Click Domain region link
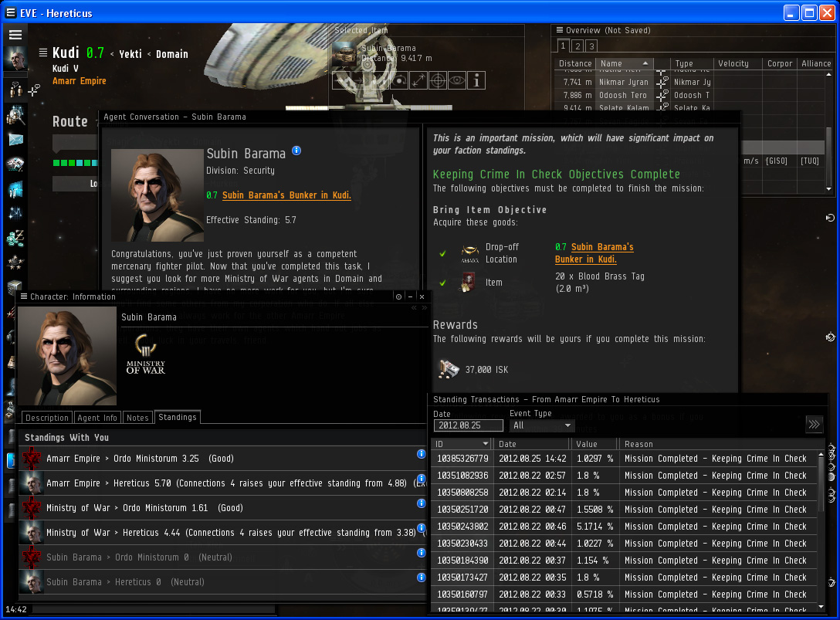Image resolution: width=840 pixels, height=620 pixels. 172,54
